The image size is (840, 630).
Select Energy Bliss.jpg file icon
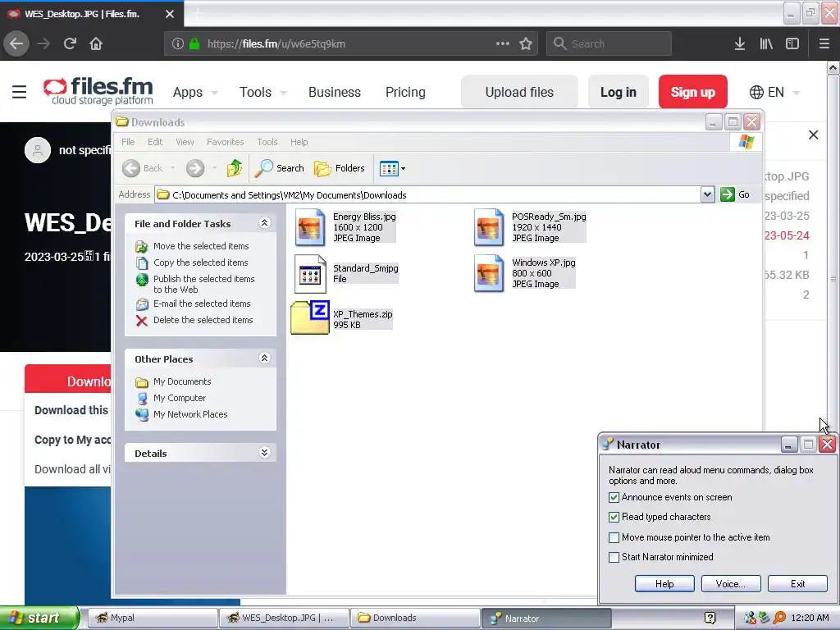(x=310, y=227)
